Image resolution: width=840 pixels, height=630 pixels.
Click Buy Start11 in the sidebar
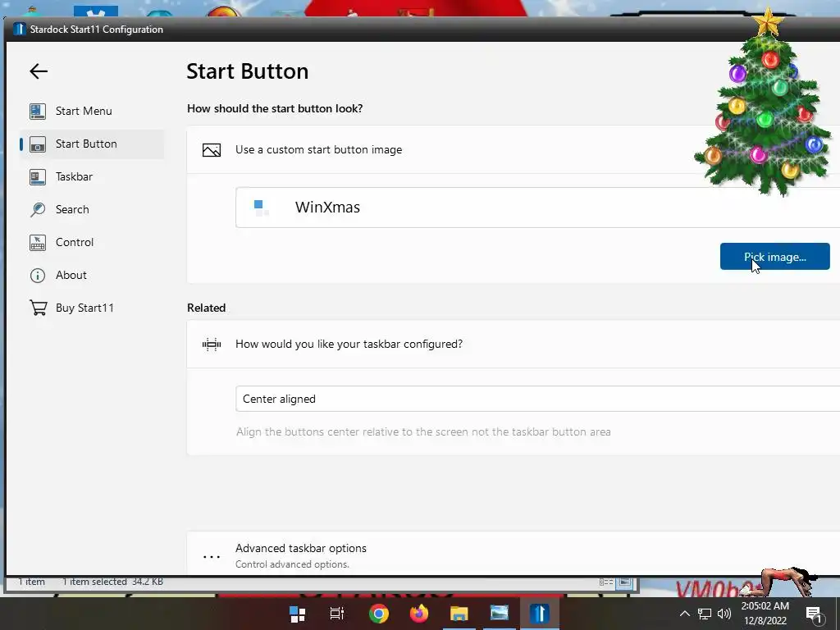point(92,308)
